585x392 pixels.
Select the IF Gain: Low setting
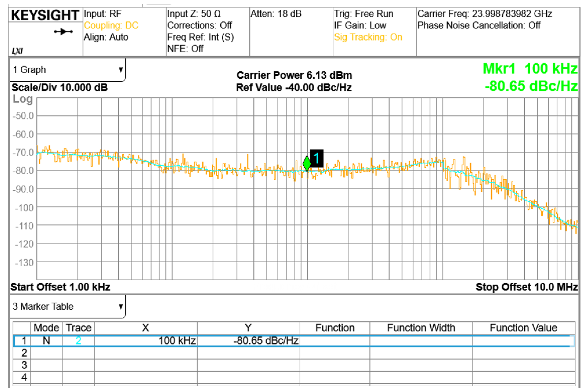[360, 25]
